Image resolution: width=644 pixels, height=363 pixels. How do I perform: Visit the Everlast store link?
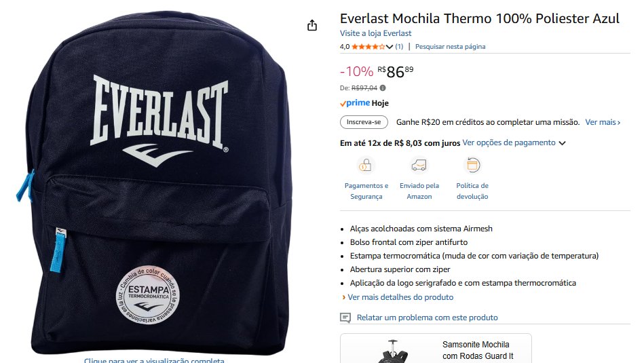click(x=375, y=33)
